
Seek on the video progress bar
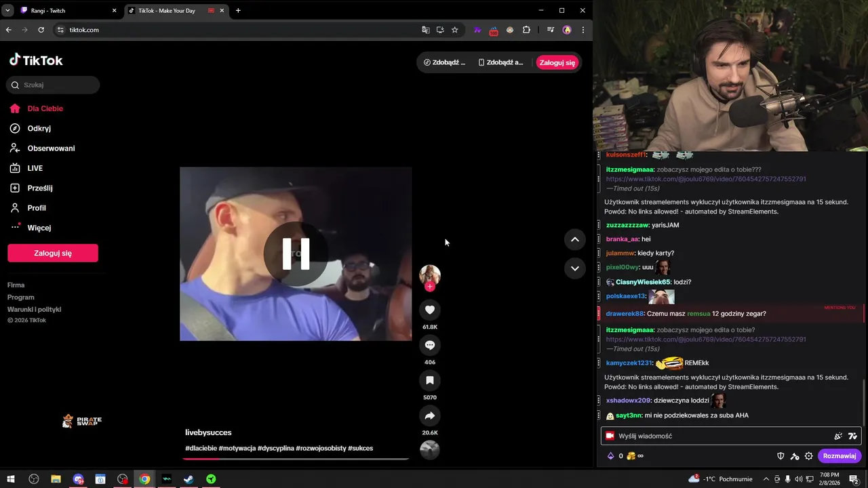click(x=296, y=459)
